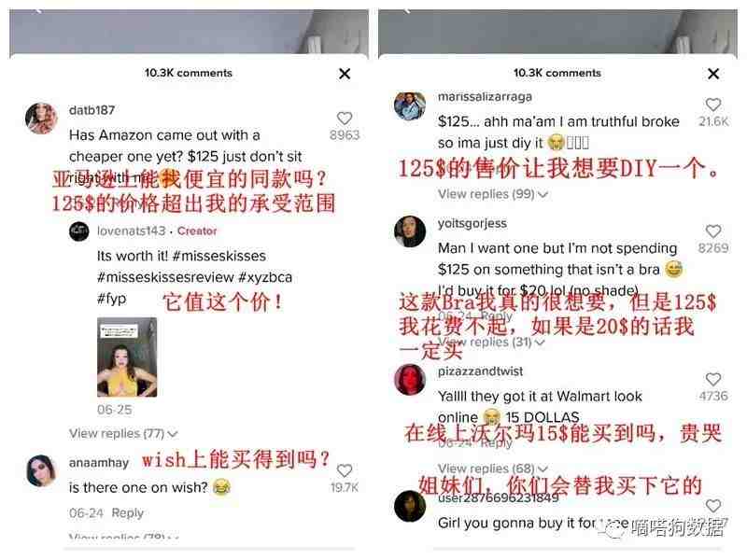Like yoitsgorjess's comment with heart icon

[x=712, y=231]
